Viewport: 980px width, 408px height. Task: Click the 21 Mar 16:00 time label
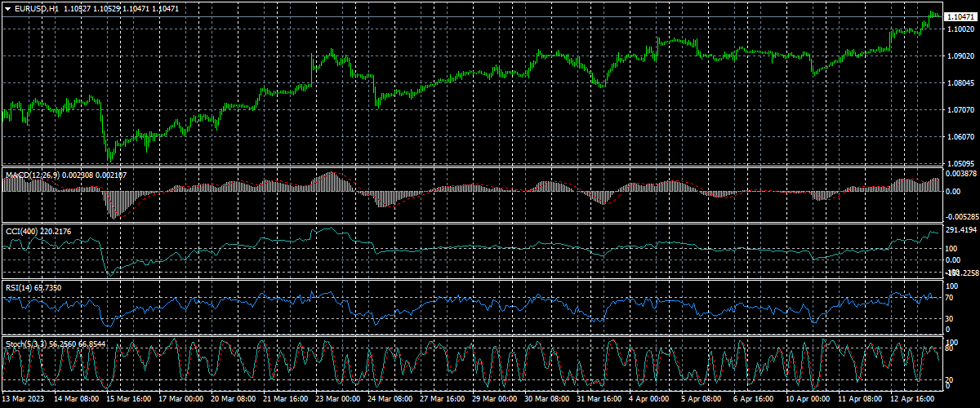point(286,398)
